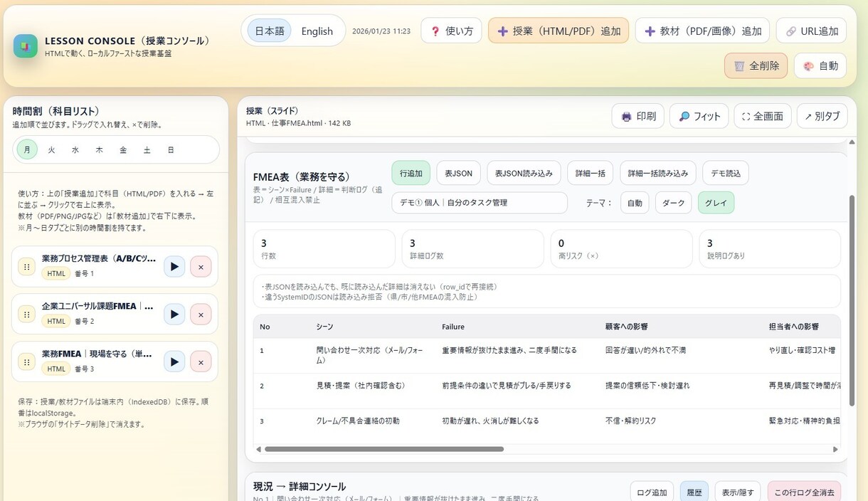Click 表JSON読み込み button
Viewport: 868px width, 501px height.
click(x=524, y=173)
